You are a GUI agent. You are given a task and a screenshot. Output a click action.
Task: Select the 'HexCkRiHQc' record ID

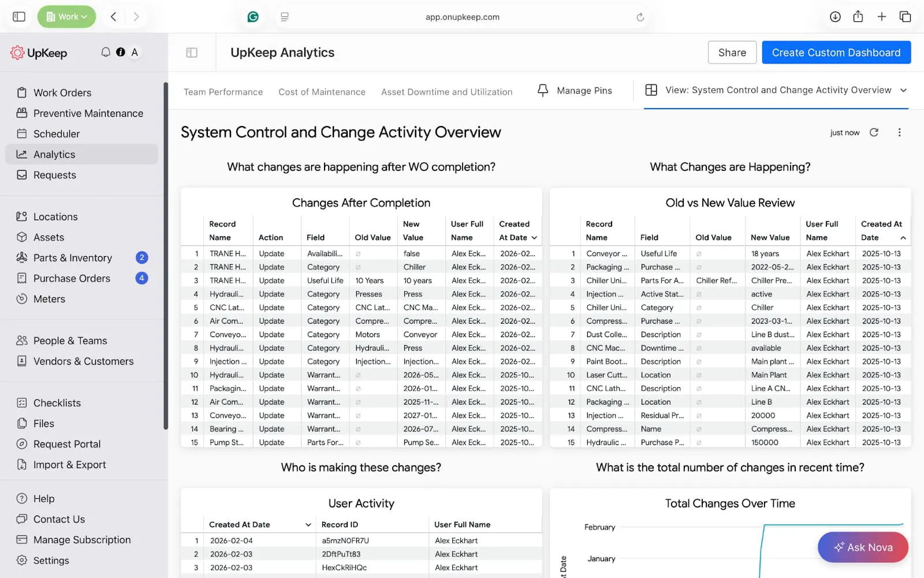click(x=344, y=568)
